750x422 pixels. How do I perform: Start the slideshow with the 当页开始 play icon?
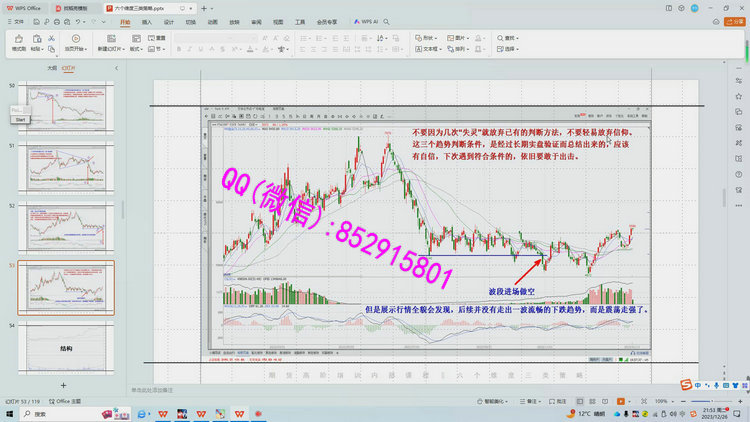tap(74, 40)
